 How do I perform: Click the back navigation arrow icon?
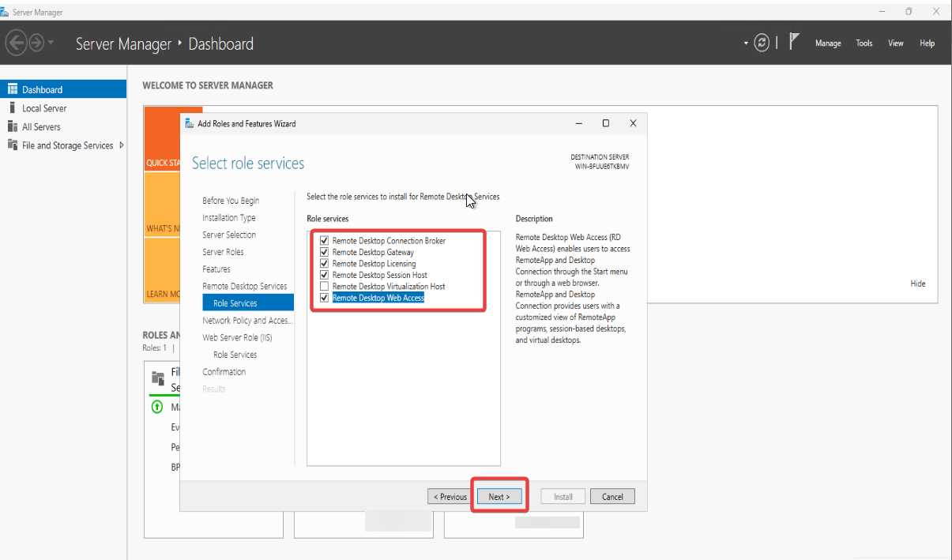point(17,43)
